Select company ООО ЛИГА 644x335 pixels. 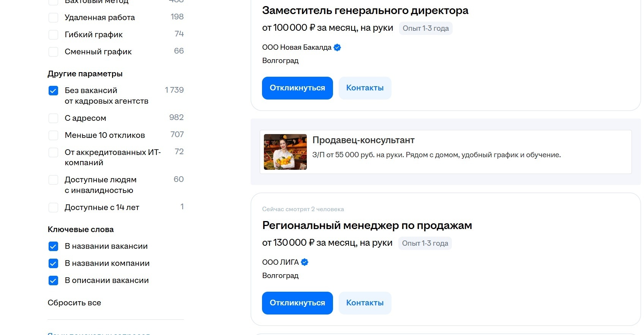[281, 262]
